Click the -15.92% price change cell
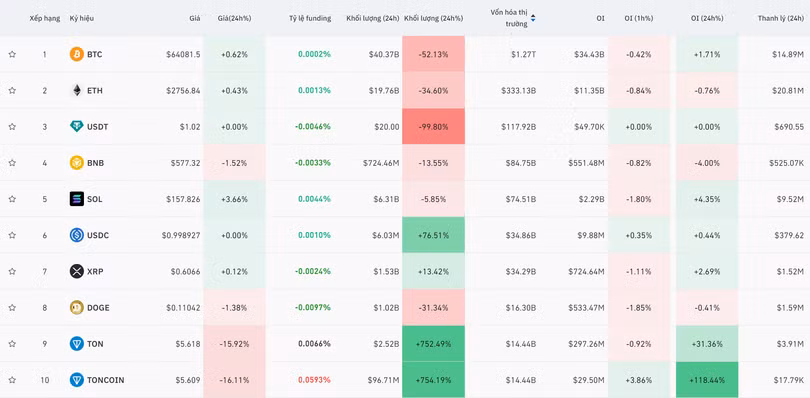 (x=234, y=344)
